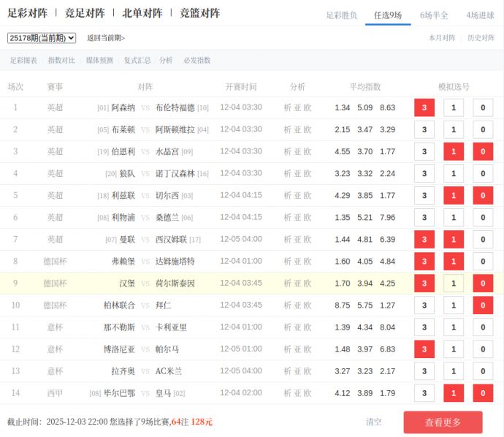Click the 清空 clear button
This screenshot has width=504, height=437.
[374, 422]
